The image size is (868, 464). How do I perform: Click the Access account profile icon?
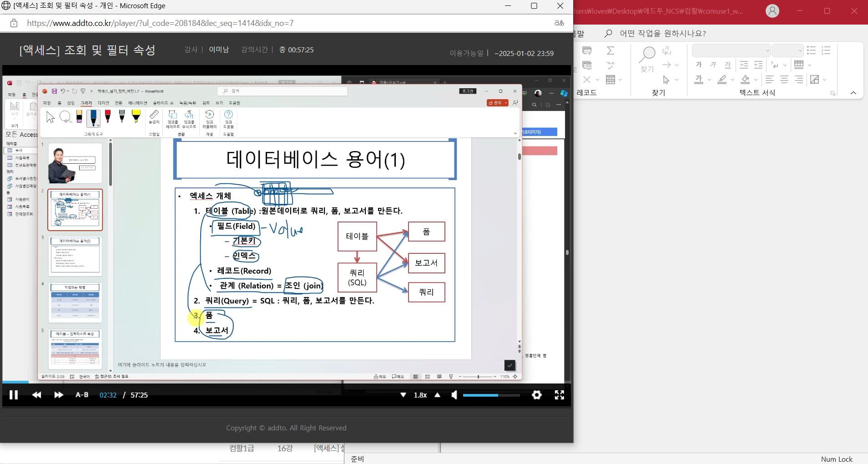click(x=772, y=11)
